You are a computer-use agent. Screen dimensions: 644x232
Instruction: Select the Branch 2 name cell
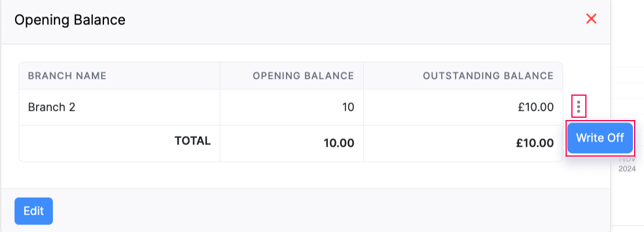point(52,107)
